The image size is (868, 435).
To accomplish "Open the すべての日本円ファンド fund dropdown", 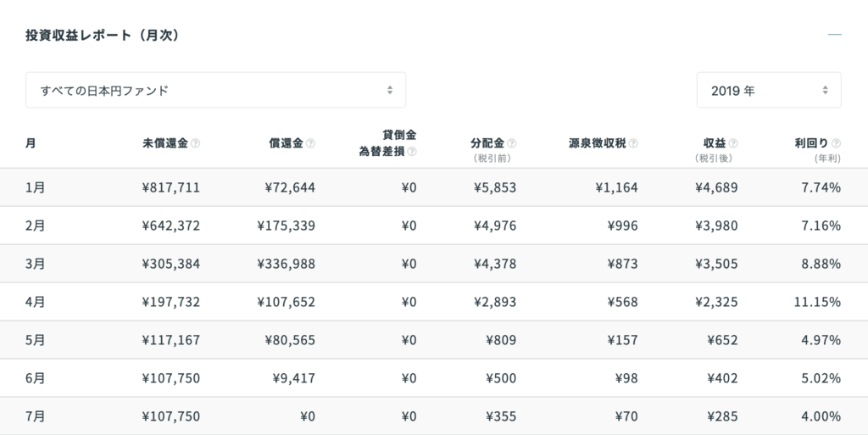I will pos(215,90).
